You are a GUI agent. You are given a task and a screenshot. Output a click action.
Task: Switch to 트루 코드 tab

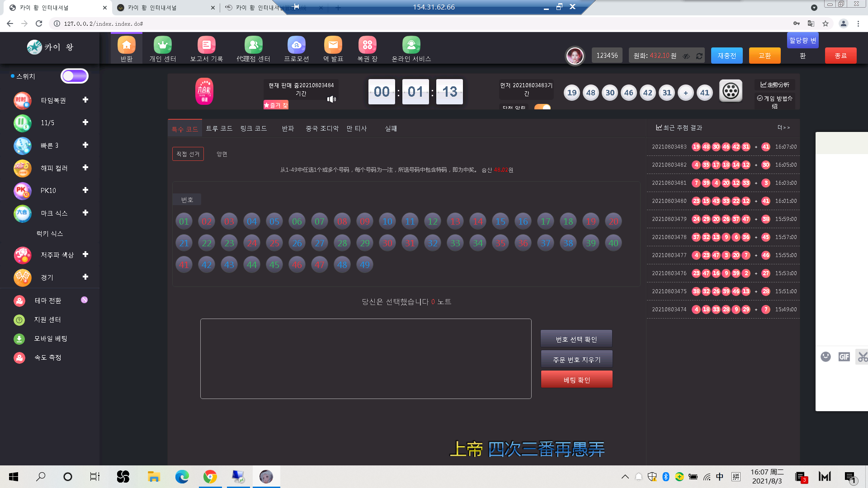219,129
